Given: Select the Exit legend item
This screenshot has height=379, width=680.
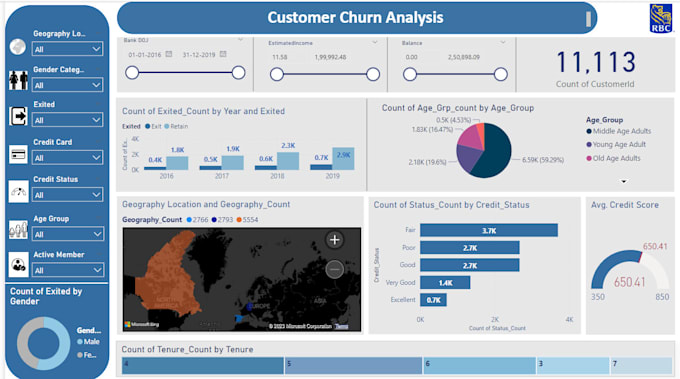Looking at the screenshot, I should pos(153,126).
